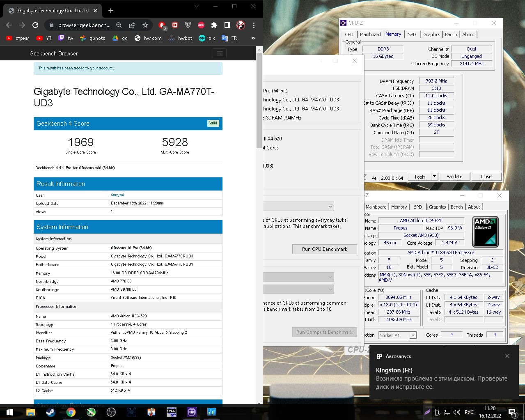Viewport: 525px width, 420px height.
Task: Switch to Mainboard tab in upper CPU-Z window
Action: (370, 34)
